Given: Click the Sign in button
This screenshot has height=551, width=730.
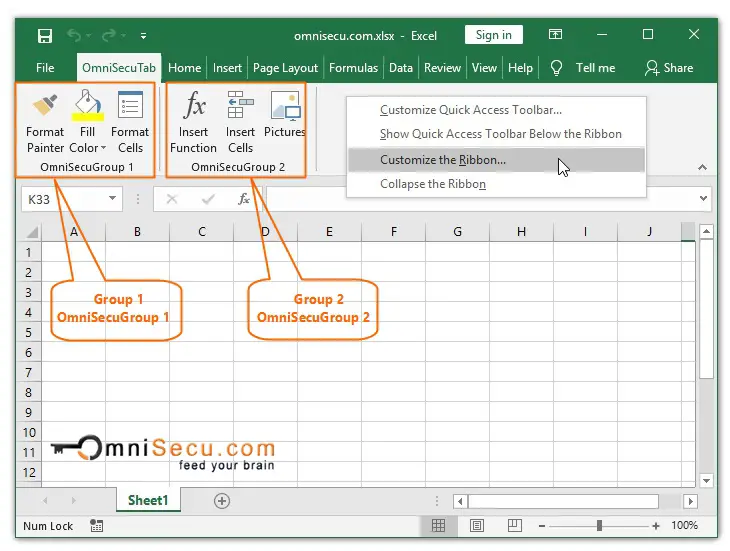Looking at the screenshot, I should click(x=493, y=35).
